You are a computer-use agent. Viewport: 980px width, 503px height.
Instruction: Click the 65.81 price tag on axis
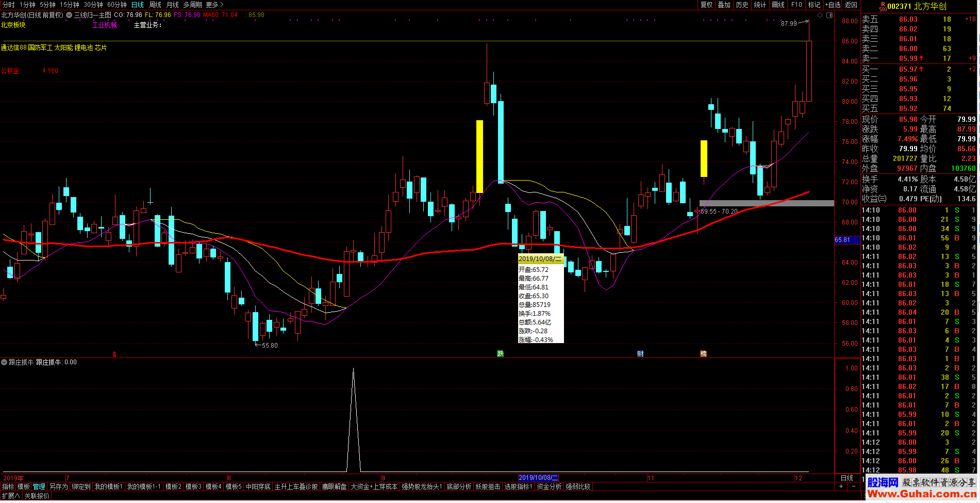pos(847,240)
